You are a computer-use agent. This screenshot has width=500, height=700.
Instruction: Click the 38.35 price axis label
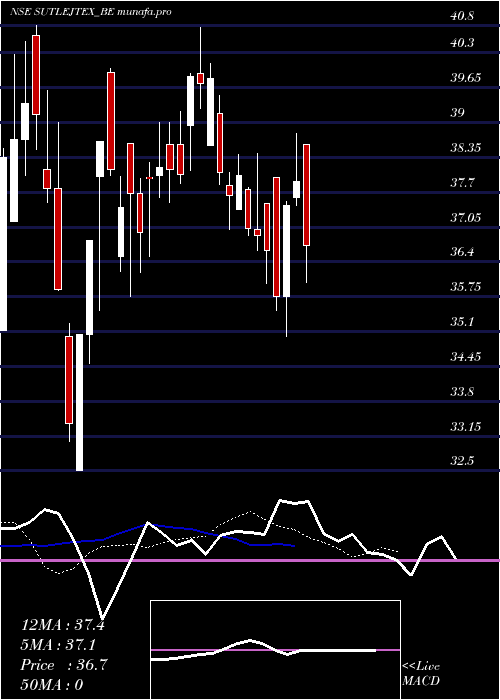[x=466, y=148]
